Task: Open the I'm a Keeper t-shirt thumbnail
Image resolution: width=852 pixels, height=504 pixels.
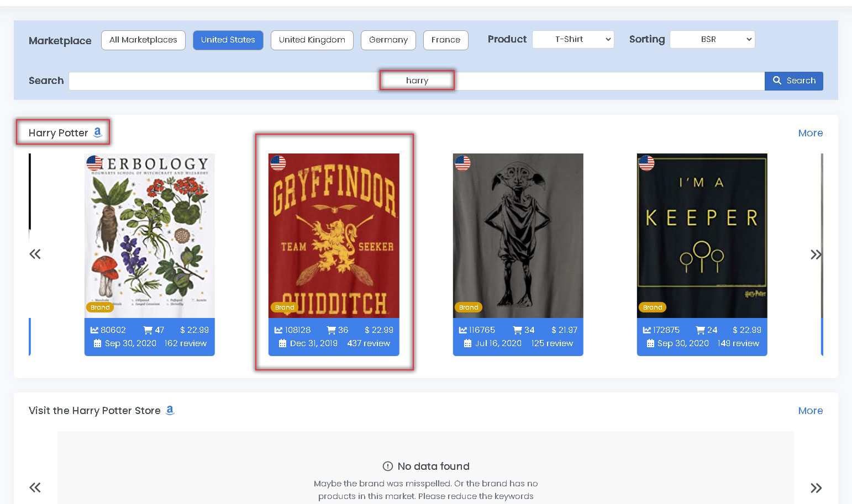Action: point(702,236)
